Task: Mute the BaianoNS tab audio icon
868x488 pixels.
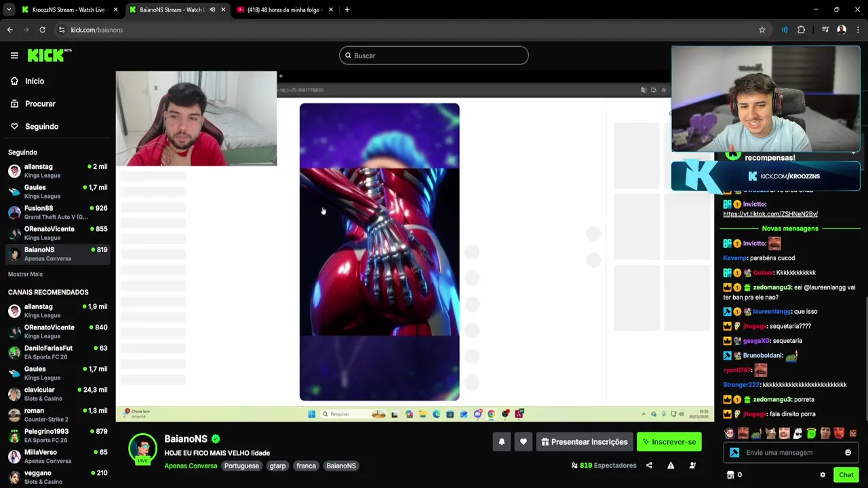Action: pos(212,9)
